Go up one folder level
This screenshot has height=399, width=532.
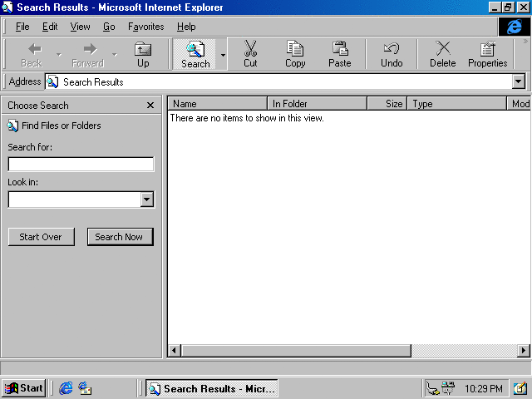(143, 54)
